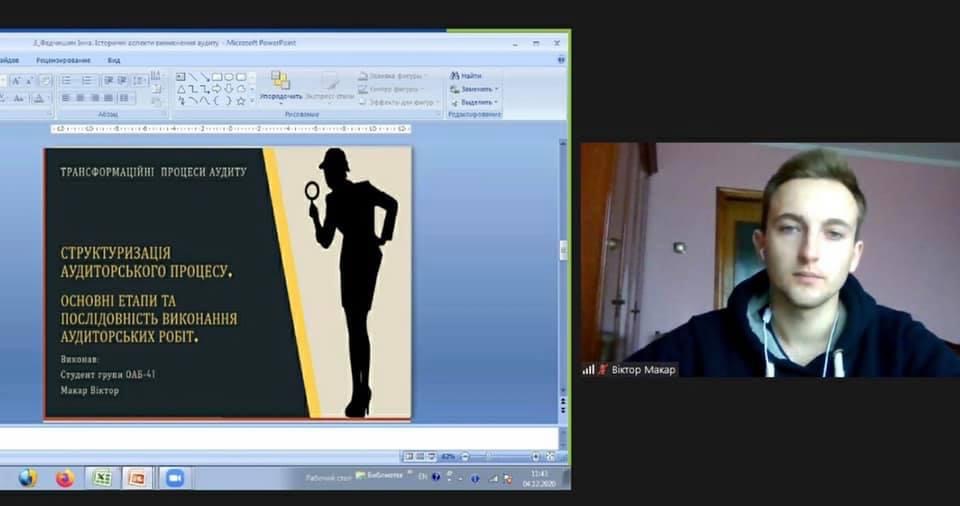The image size is (960, 506).
Task: Decrease list indent level
Action: pyautogui.click(x=108, y=81)
